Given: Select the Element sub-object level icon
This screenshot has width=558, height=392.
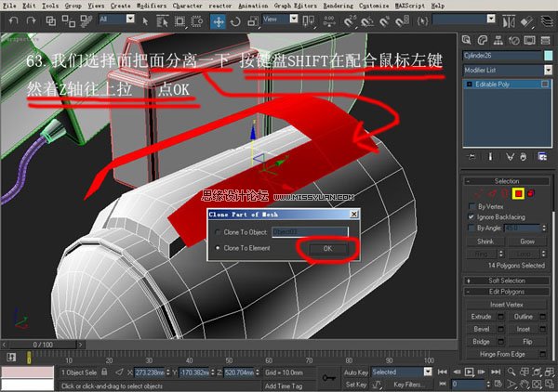Looking at the screenshot, I should [x=531, y=194].
